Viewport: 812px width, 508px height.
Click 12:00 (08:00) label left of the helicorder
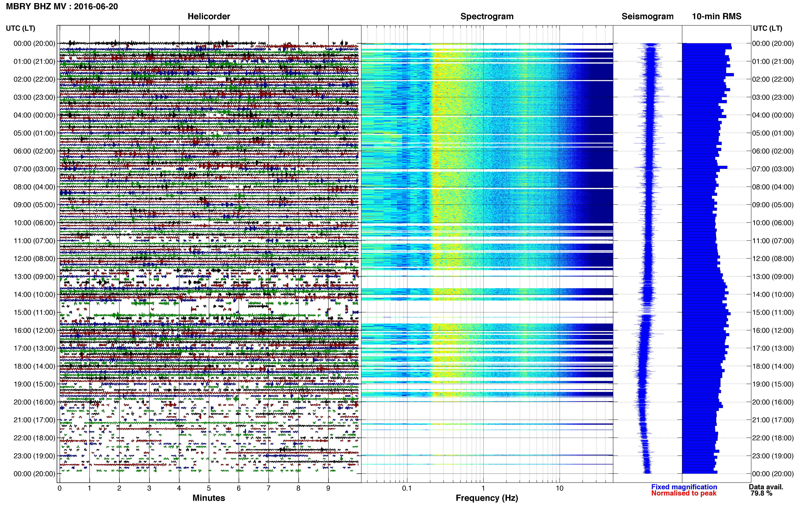click(34, 259)
